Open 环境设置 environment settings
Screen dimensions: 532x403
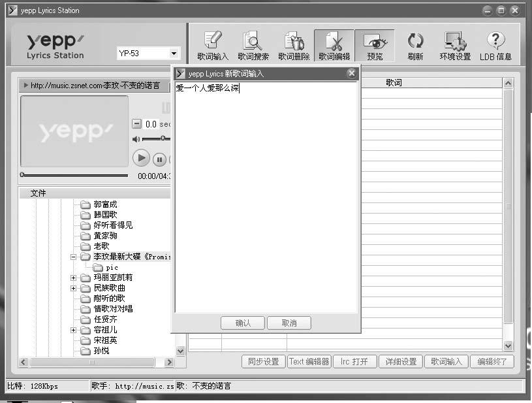tap(456, 46)
